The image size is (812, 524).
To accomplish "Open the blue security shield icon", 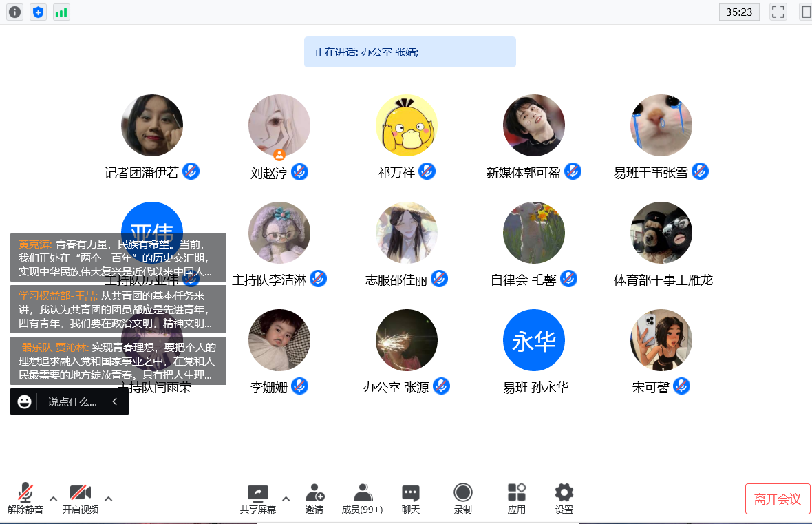I will (x=39, y=12).
